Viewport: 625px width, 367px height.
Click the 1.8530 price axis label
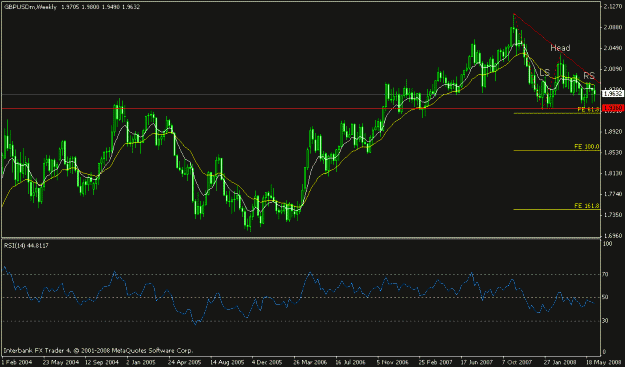click(613, 152)
